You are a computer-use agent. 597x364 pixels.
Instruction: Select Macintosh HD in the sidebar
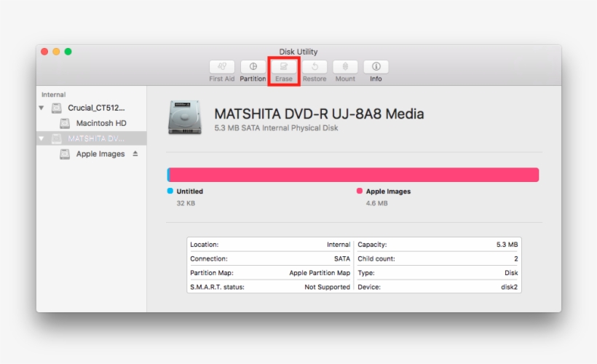coord(101,123)
